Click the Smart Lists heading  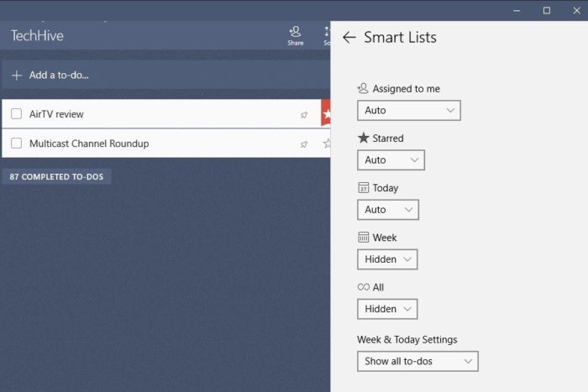coord(400,37)
